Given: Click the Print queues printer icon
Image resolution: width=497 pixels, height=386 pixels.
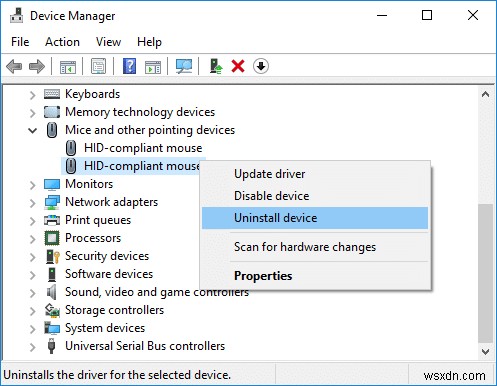Looking at the screenshot, I should (x=52, y=220).
